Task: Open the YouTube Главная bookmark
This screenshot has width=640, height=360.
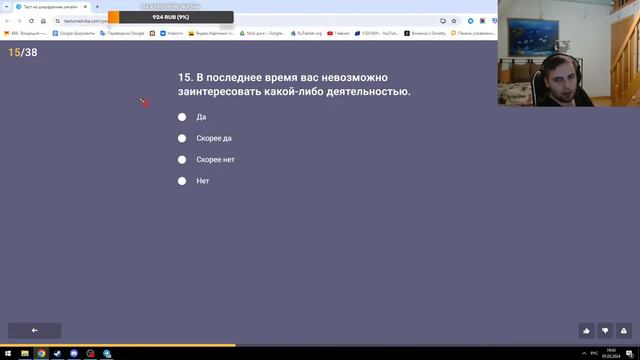Action: tap(338, 33)
